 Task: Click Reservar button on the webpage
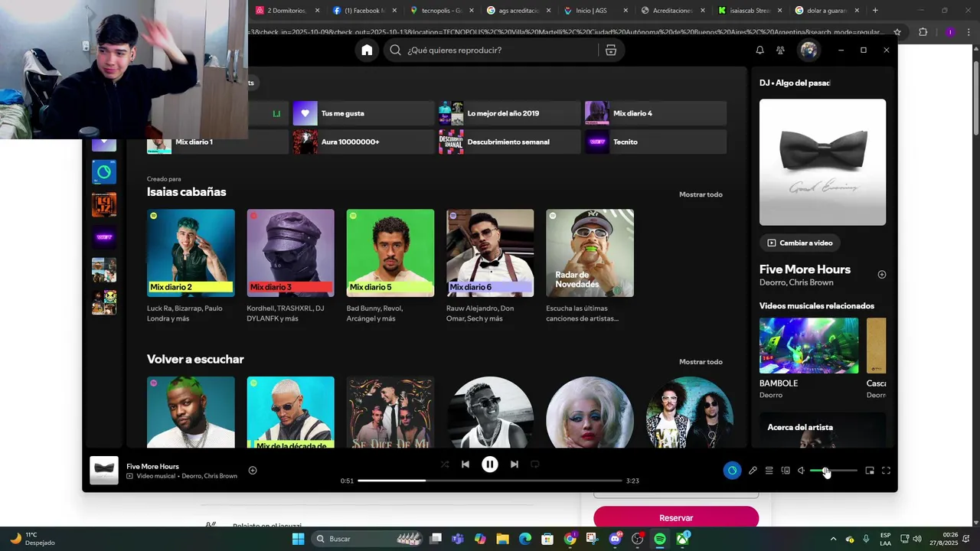(x=676, y=518)
